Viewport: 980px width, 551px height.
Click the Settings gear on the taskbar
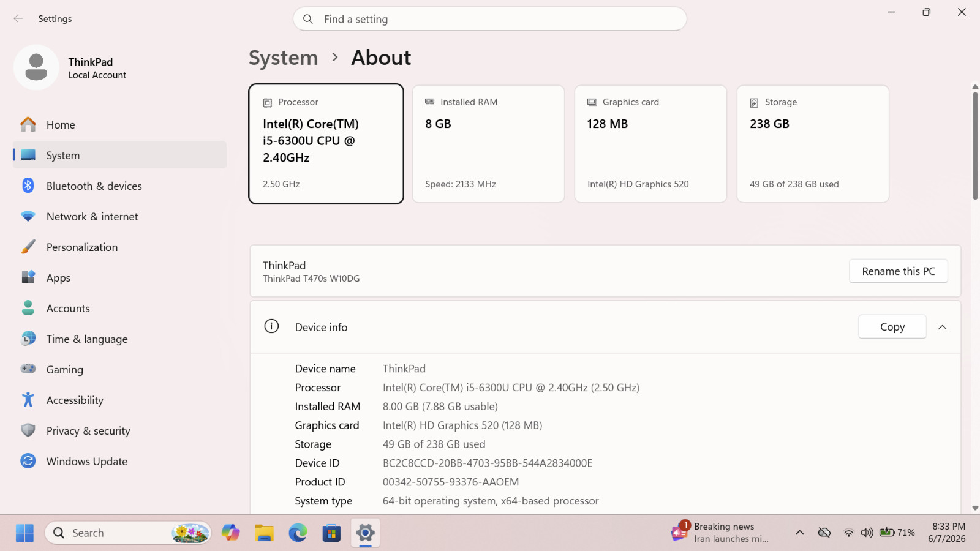[365, 533]
